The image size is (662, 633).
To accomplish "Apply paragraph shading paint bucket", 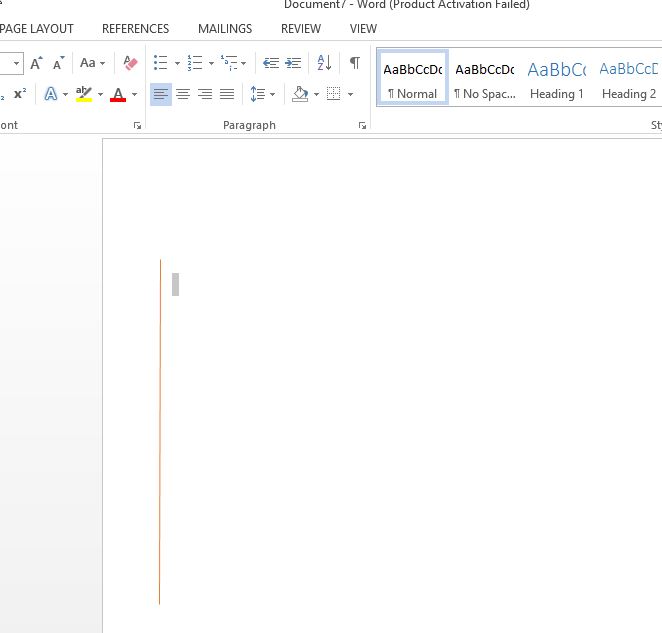I will [300, 94].
